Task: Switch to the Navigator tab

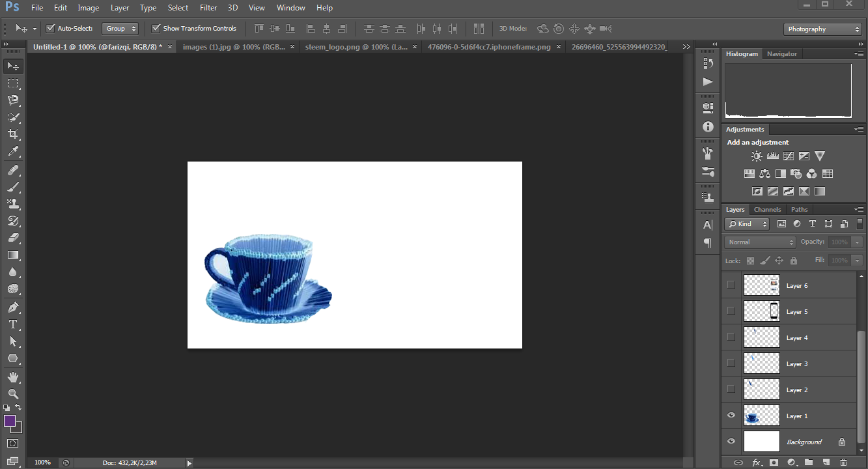Action: click(782, 54)
